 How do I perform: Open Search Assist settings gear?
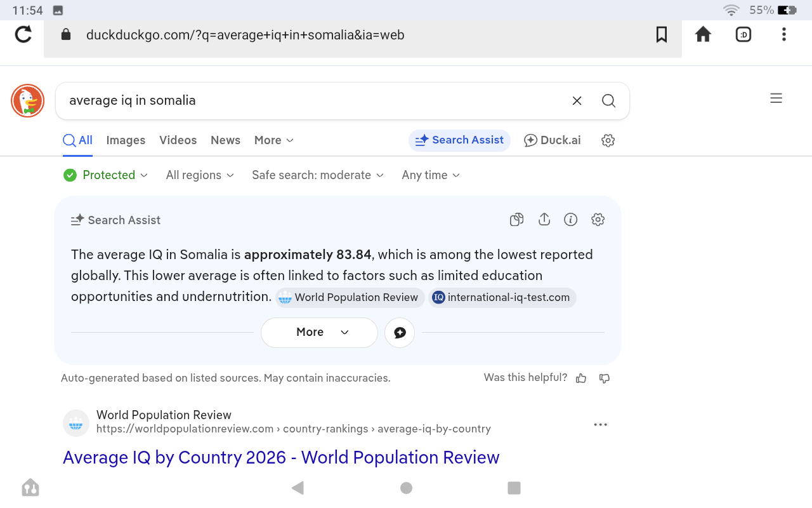[598, 220]
